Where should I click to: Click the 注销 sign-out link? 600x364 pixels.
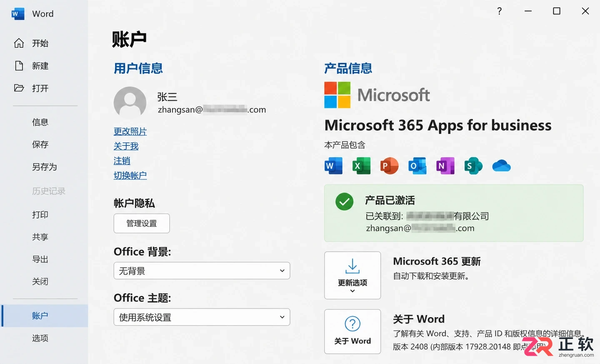point(122,161)
